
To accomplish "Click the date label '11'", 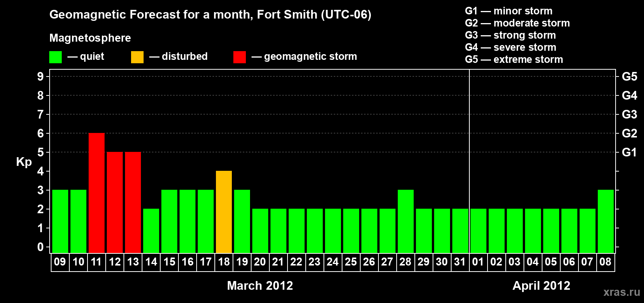I will tap(96, 262).
